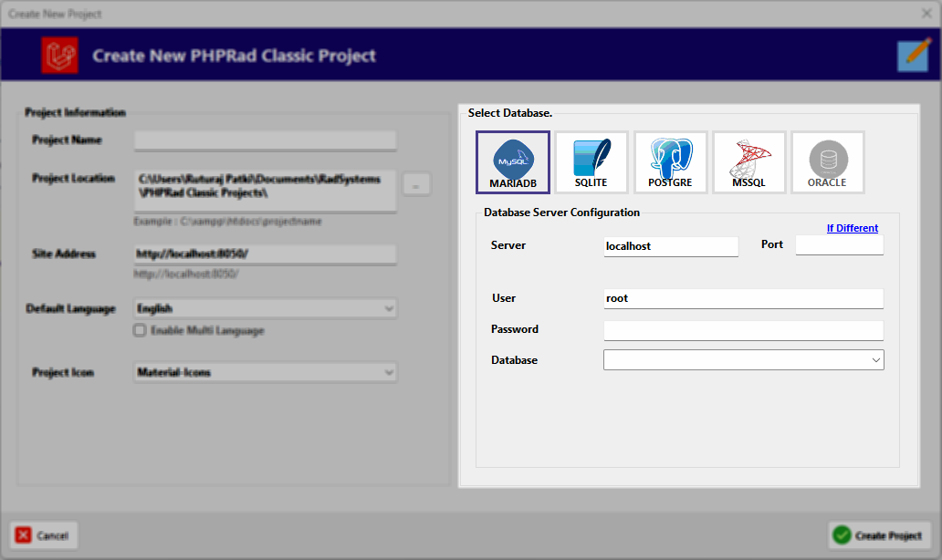942x560 pixels.
Task: Click the Site Address field
Action: pyautogui.click(x=265, y=254)
